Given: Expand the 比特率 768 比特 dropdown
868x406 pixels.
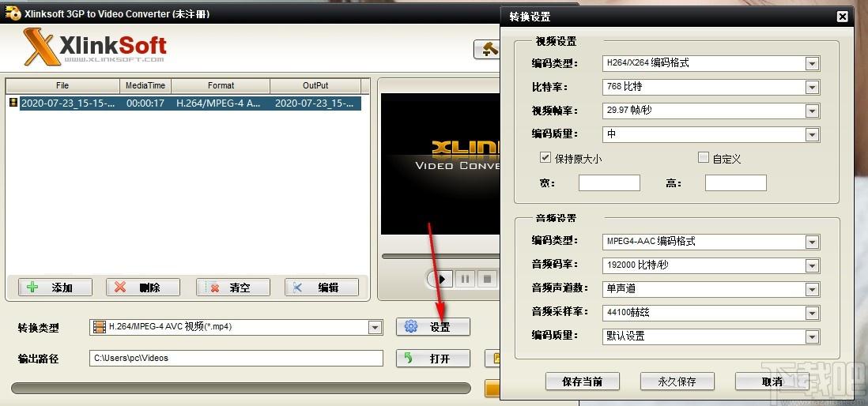Looking at the screenshot, I should click(x=812, y=88).
